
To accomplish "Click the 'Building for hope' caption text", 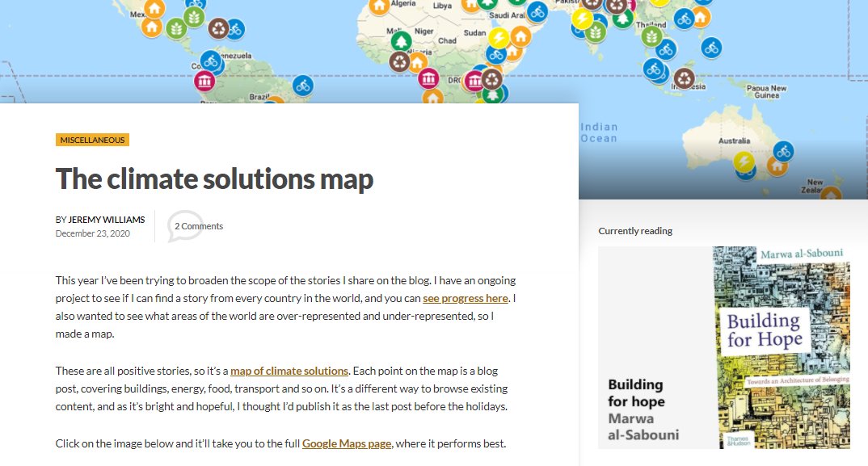I will click(x=636, y=393).
